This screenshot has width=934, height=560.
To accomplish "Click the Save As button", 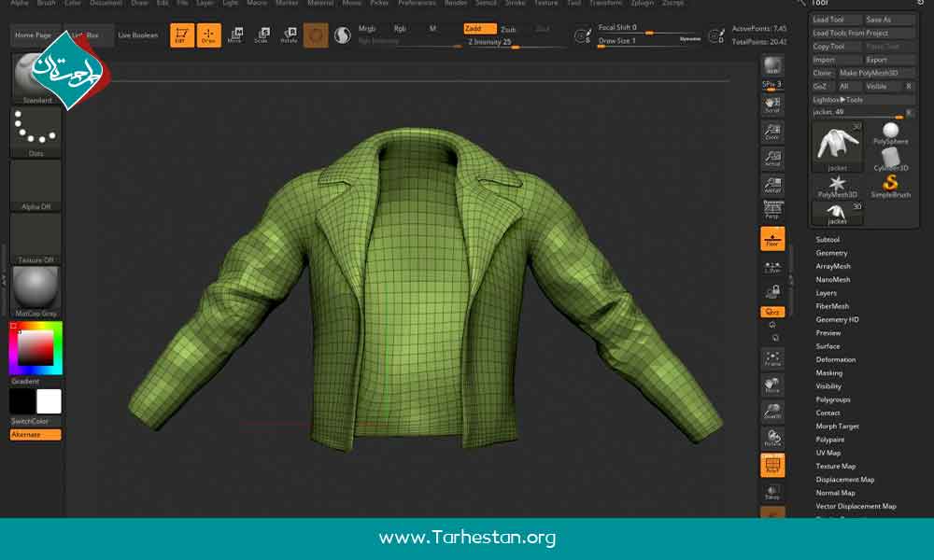I will [x=890, y=20].
